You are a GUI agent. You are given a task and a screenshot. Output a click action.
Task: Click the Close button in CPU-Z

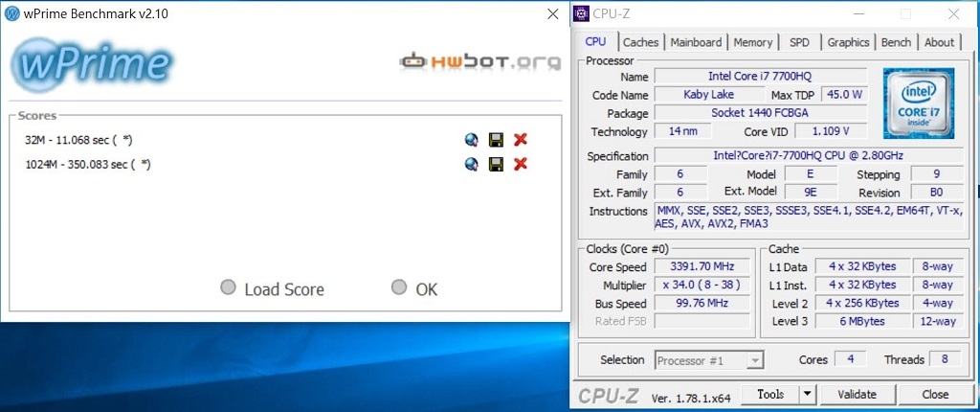point(935,395)
